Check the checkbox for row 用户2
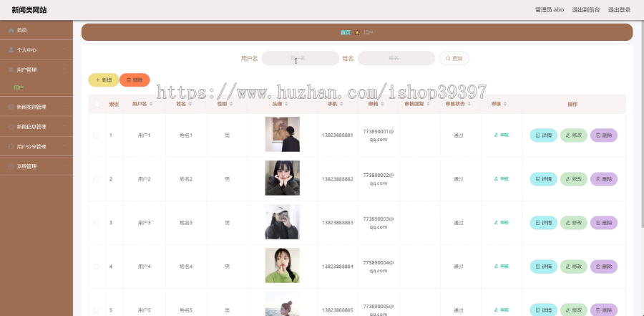Image resolution: width=644 pixels, height=316 pixels. pos(97,179)
